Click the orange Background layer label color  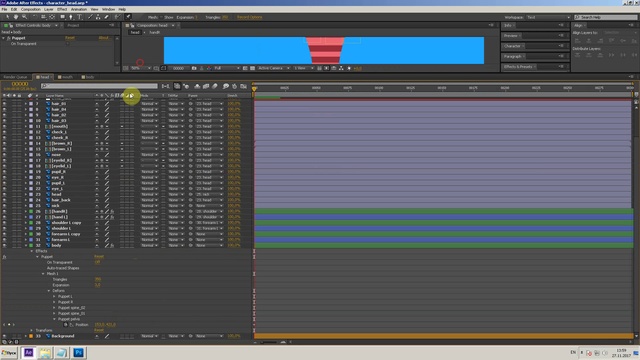[31, 336]
